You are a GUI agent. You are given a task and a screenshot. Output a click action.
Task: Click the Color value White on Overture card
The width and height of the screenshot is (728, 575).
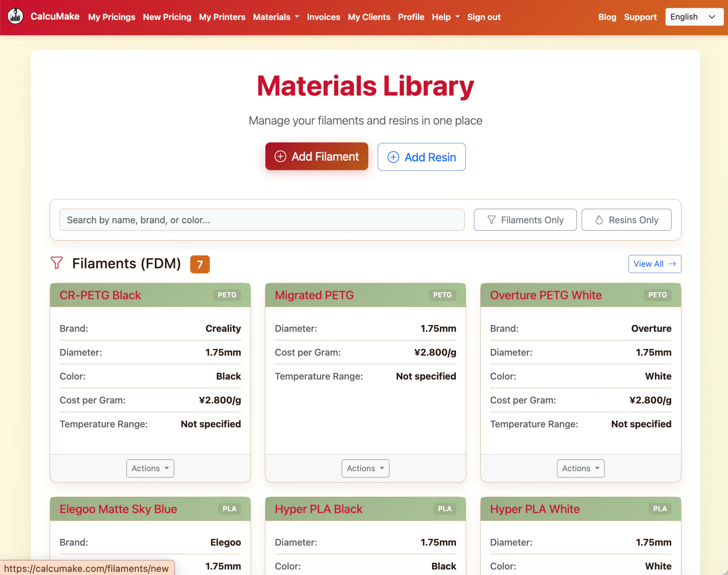point(658,376)
